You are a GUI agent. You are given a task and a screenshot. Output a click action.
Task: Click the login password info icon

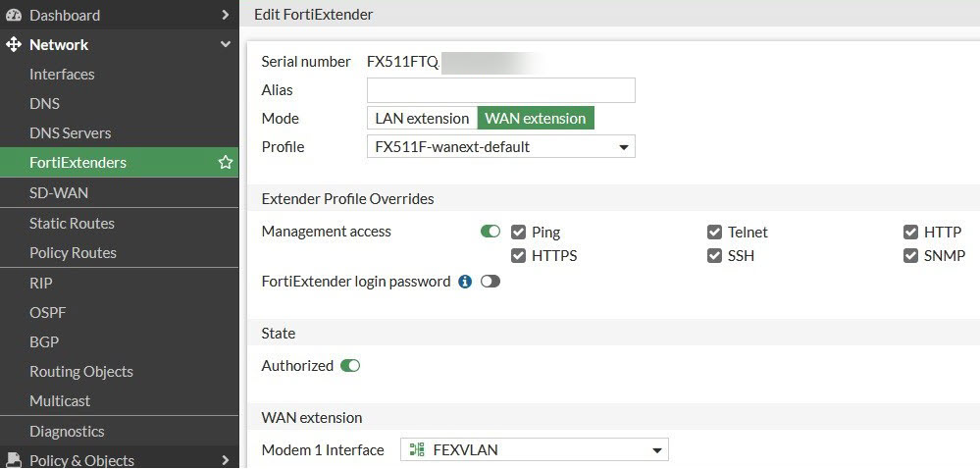pos(465,282)
